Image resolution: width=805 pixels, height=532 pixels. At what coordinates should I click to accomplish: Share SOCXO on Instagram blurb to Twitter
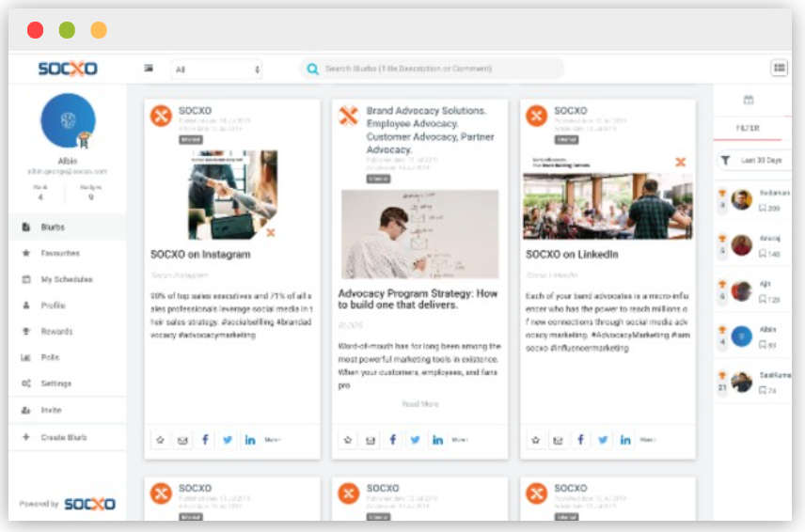[x=228, y=440]
